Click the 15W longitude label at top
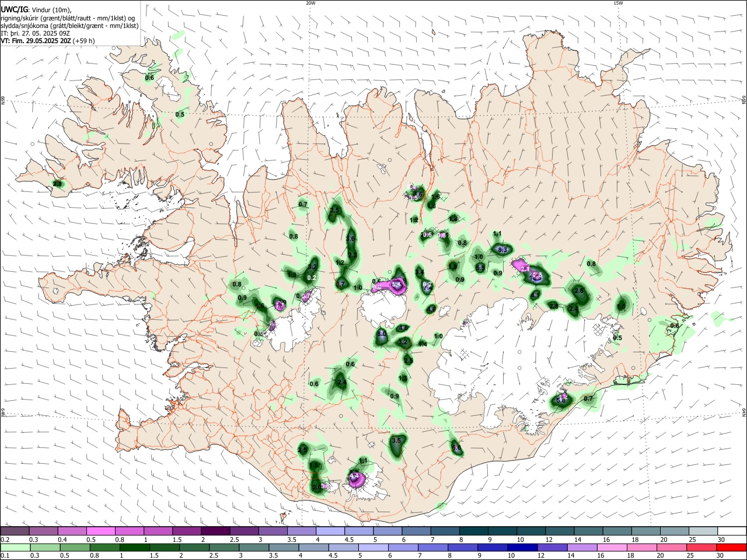747x560 pixels. 618,3
